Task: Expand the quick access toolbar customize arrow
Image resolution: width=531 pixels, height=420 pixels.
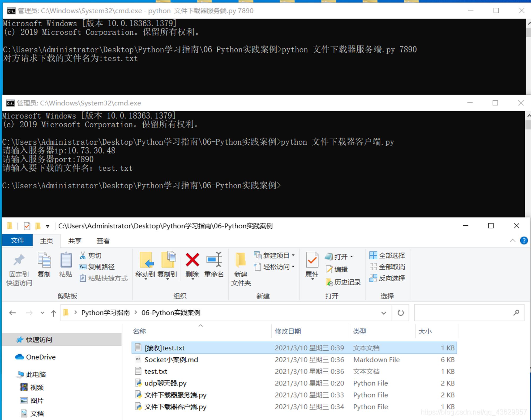Action: (x=48, y=226)
